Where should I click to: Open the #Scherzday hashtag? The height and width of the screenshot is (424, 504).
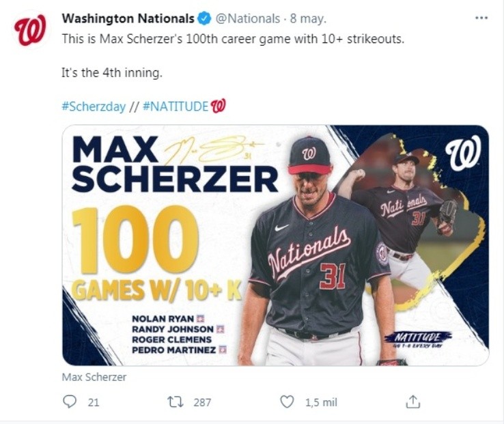[94, 106]
